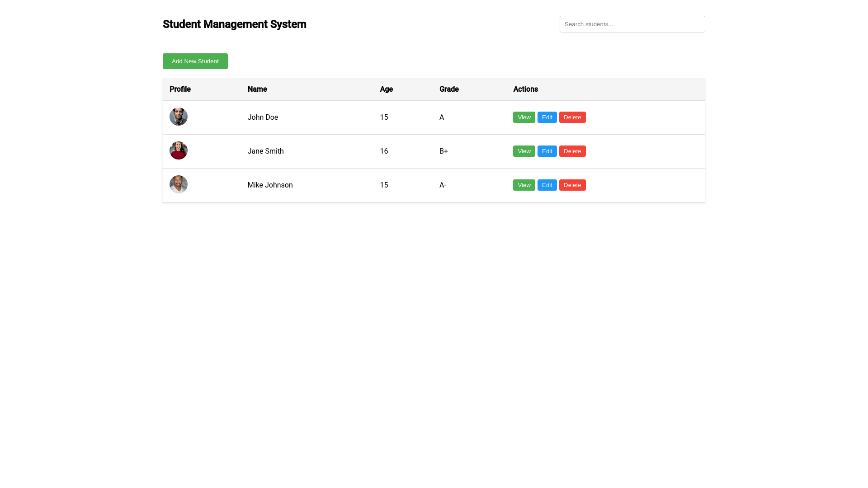
Task: View Mike Johnson's profile details
Action: [x=524, y=185]
